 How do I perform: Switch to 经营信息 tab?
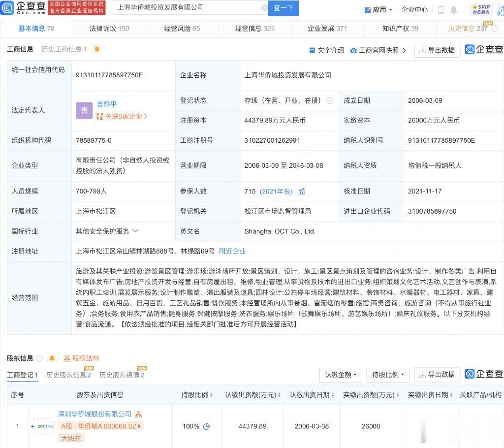coord(255,29)
